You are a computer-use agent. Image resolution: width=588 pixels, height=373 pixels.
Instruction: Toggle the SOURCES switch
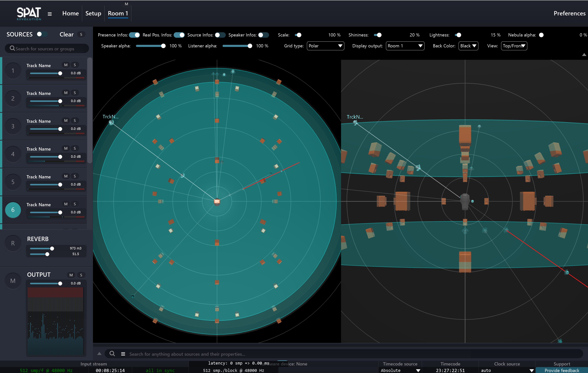pos(42,34)
